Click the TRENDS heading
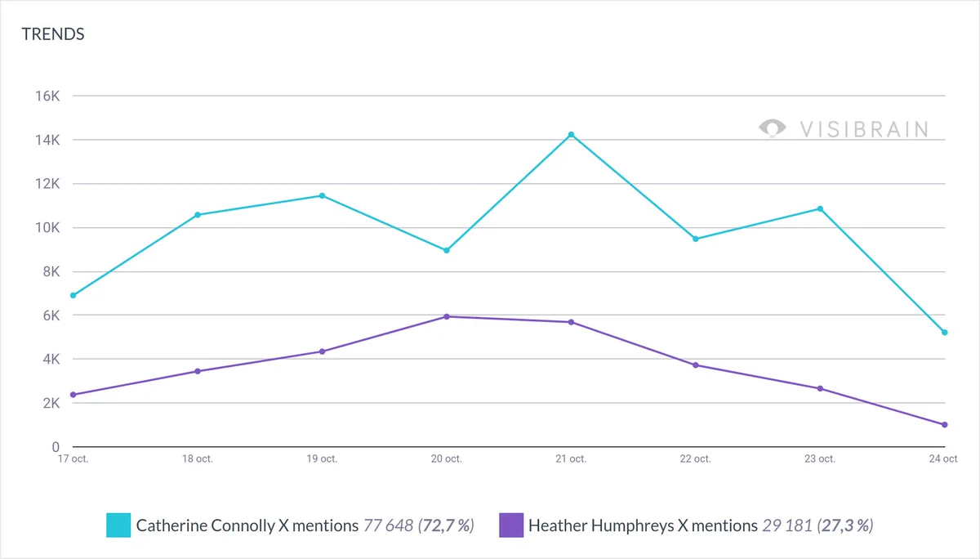This screenshot has width=980, height=559. click(x=53, y=34)
